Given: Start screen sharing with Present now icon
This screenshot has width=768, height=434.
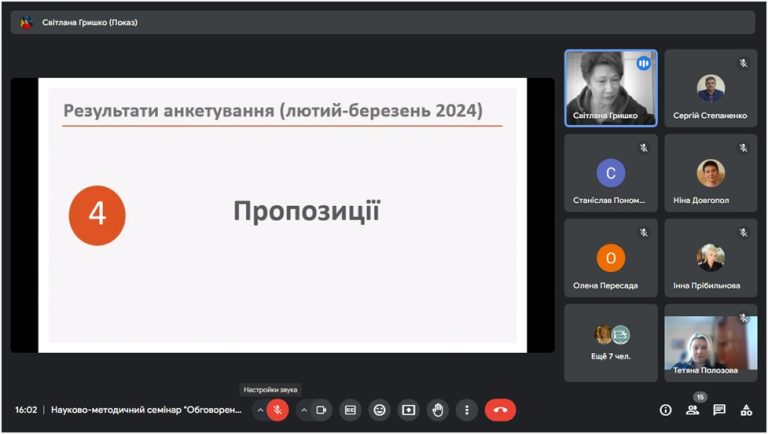Looking at the screenshot, I should 408,410.
